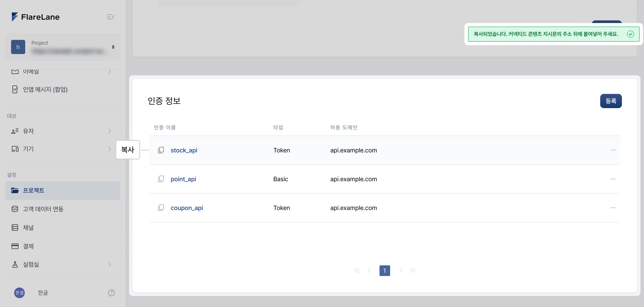The width and height of the screenshot is (644, 307).
Task: Click the 기기 devices icon
Action: (x=15, y=149)
